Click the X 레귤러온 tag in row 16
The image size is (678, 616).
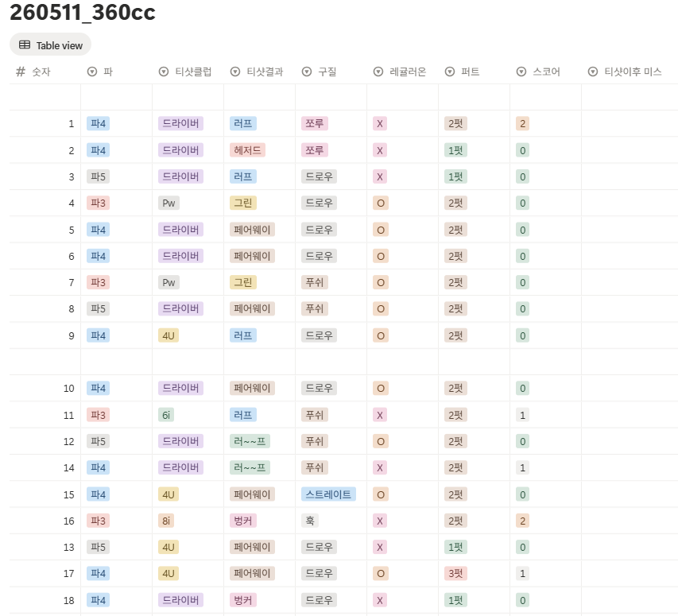pyautogui.click(x=380, y=521)
